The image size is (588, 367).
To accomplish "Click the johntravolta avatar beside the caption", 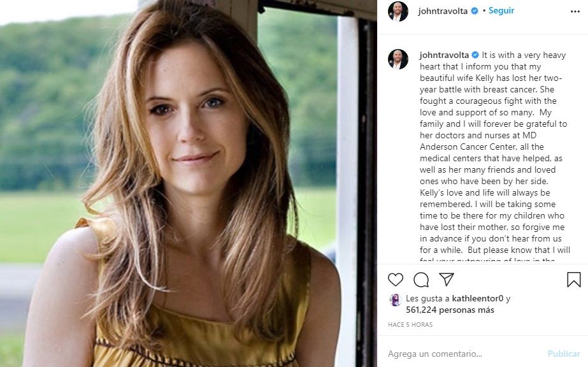I will click(x=398, y=59).
